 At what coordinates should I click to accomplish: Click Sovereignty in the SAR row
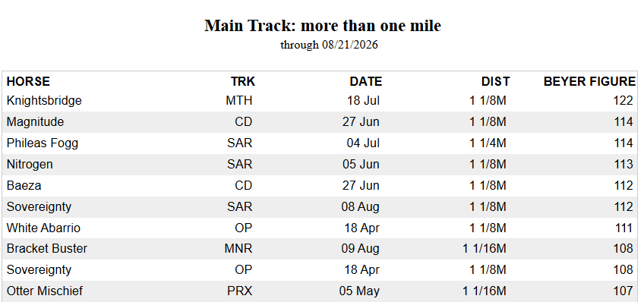(x=39, y=206)
